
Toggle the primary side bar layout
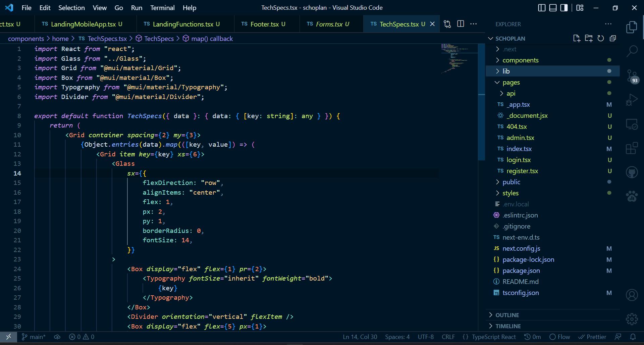click(x=542, y=8)
